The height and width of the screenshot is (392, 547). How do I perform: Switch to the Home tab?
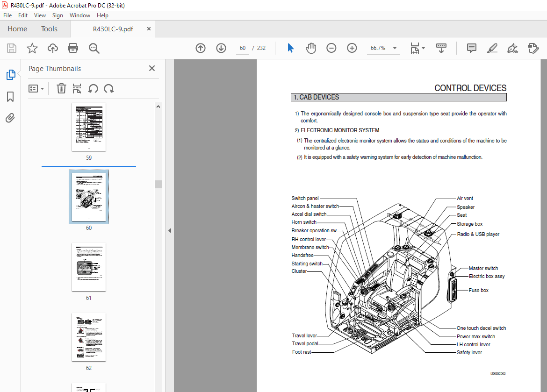pos(17,29)
